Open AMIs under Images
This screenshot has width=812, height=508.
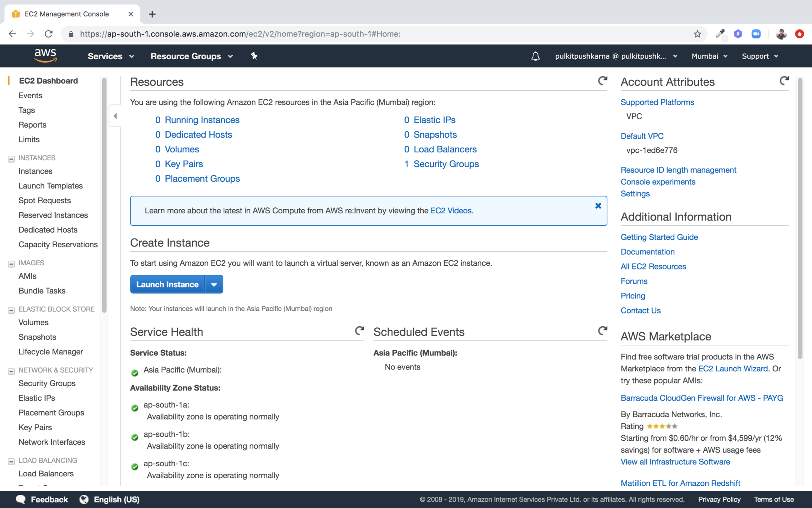(x=27, y=276)
